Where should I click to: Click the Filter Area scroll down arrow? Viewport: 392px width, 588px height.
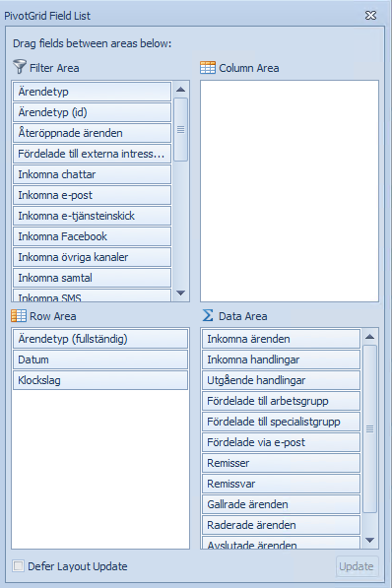coord(181,293)
